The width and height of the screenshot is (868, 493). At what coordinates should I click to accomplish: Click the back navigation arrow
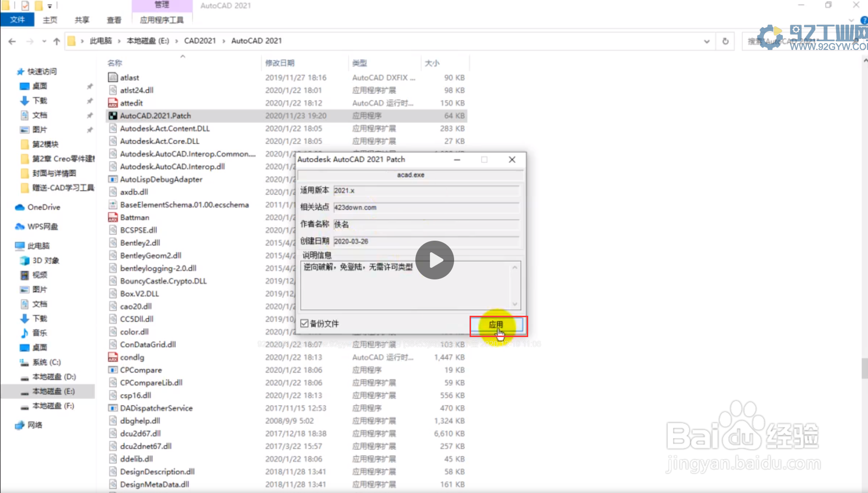(x=12, y=41)
